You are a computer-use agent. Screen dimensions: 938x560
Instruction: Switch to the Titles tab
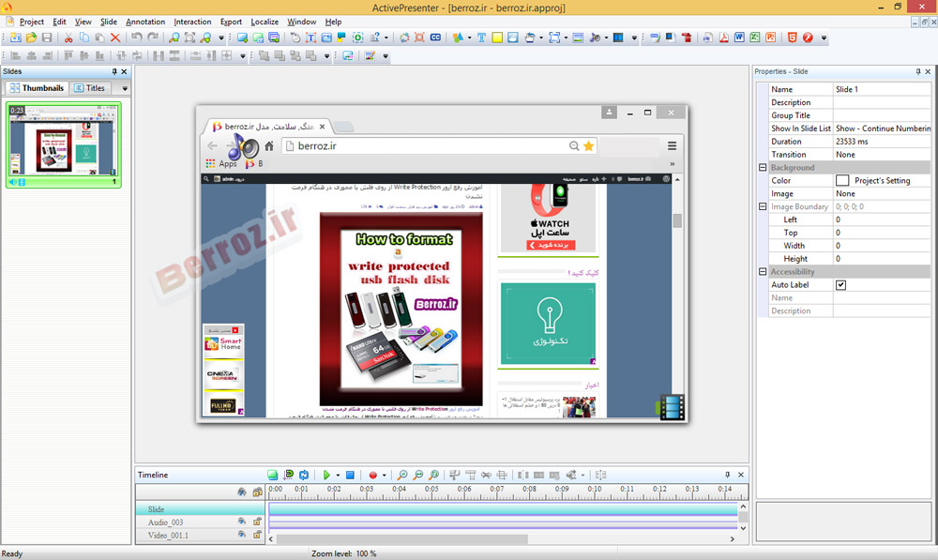click(x=89, y=88)
